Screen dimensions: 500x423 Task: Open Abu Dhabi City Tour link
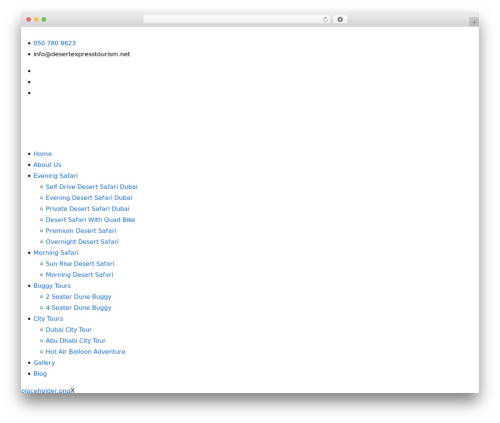coord(76,341)
